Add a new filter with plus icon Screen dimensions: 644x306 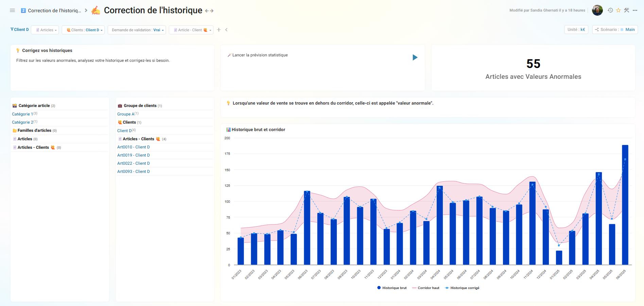[x=219, y=30]
